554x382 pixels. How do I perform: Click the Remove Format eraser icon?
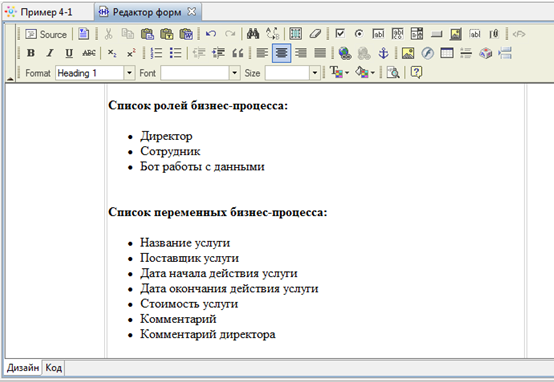pos(315,34)
